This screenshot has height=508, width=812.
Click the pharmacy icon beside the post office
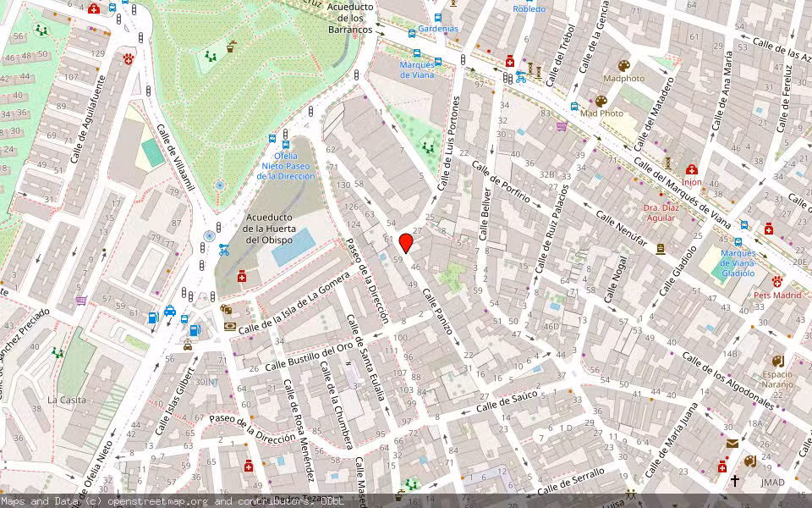[722, 467]
